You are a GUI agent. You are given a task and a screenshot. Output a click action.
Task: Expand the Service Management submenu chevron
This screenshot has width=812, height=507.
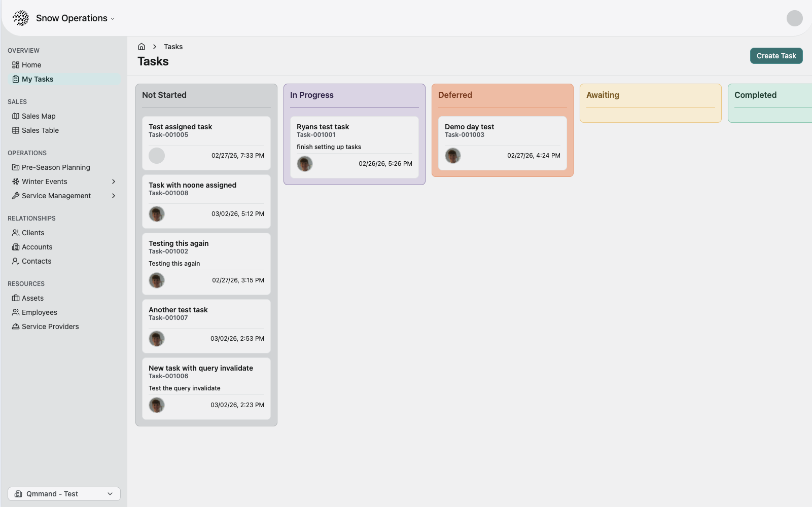coord(114,196)
